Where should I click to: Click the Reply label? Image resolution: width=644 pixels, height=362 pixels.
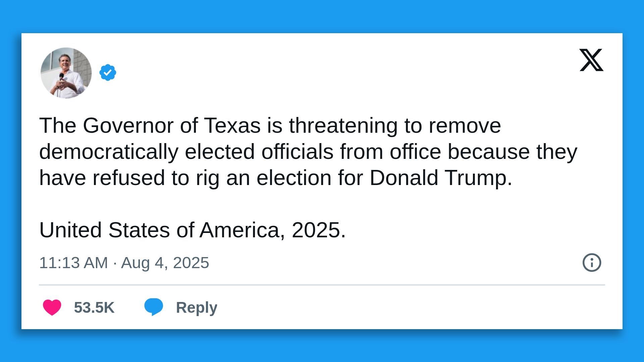pyautogui.click(x=196, y=306)
